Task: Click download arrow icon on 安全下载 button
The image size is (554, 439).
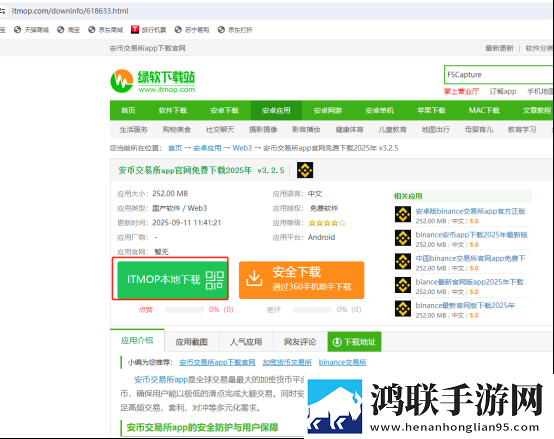Action: (254, 279)
